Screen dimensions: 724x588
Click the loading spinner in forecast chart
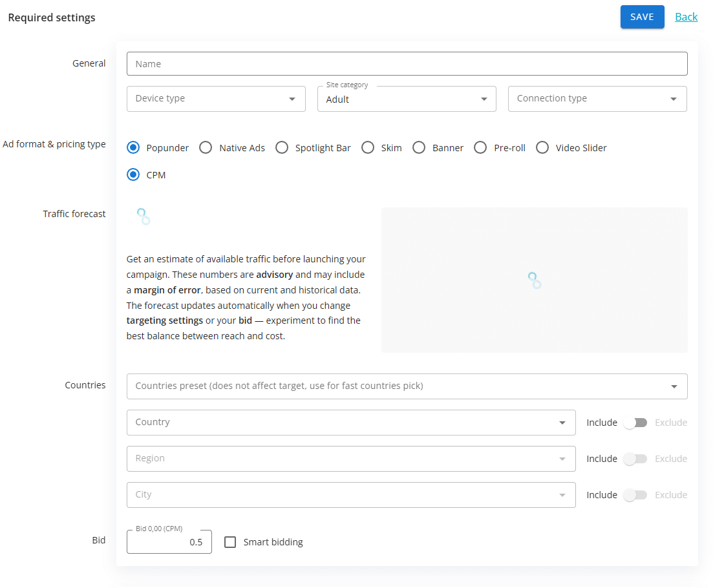534,280
